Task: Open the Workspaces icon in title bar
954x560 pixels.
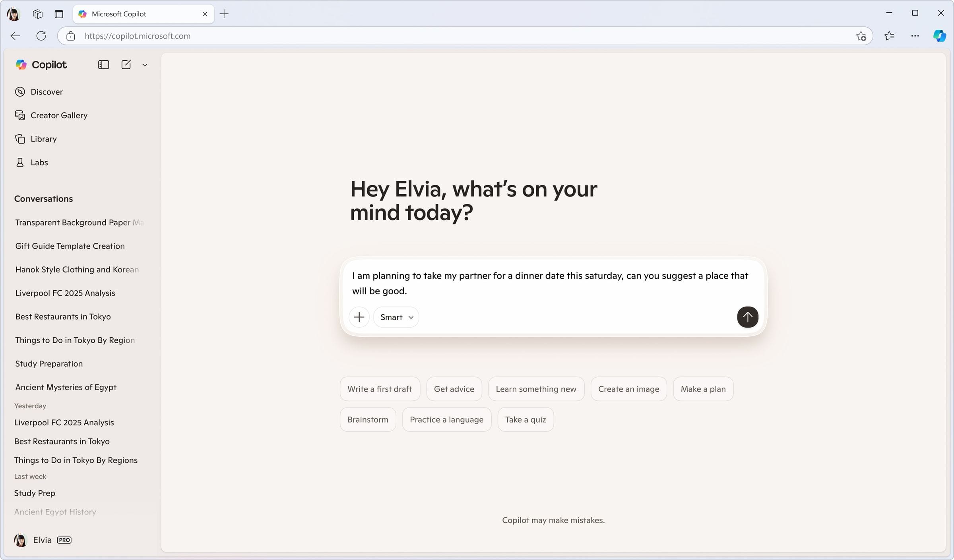Action: 38,14
